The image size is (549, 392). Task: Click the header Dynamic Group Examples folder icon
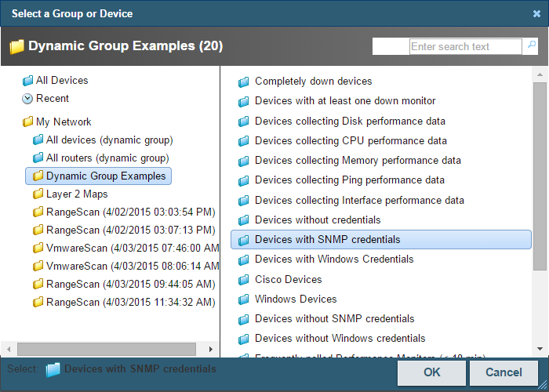(16, 46)
